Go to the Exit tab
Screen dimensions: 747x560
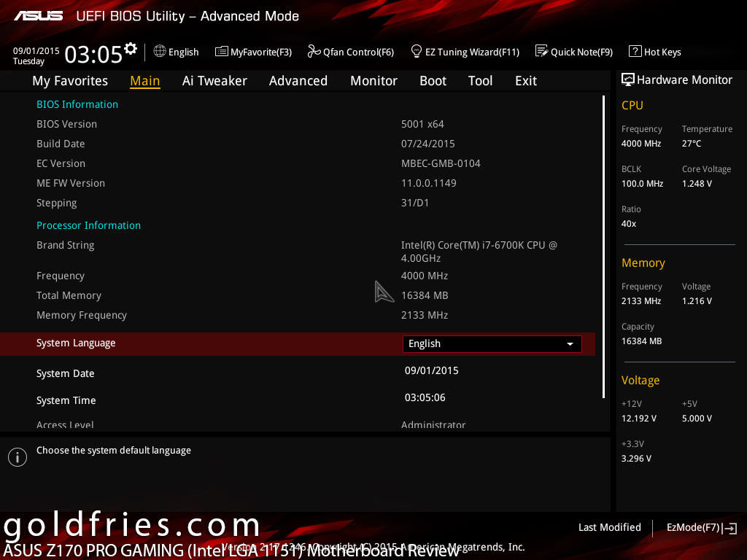coord(526,81)
